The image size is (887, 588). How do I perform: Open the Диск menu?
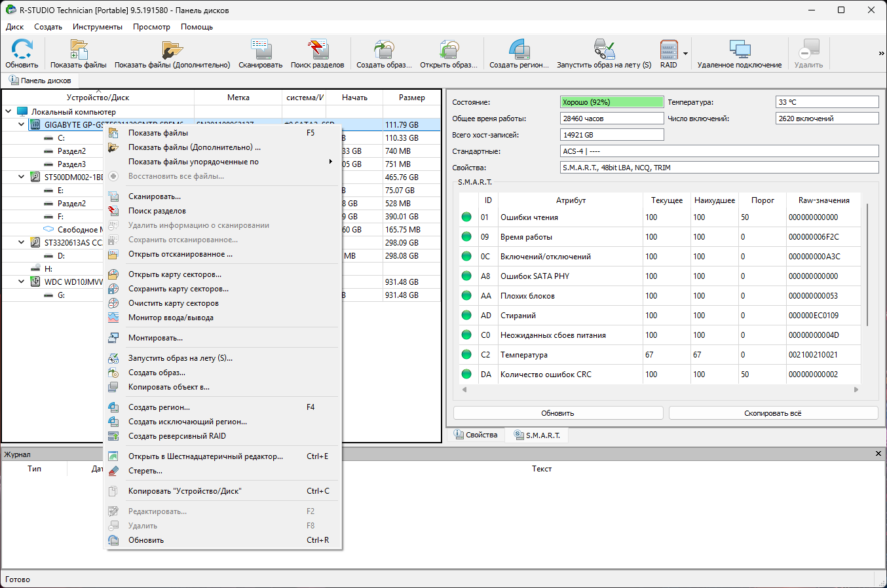coord(14,27)
